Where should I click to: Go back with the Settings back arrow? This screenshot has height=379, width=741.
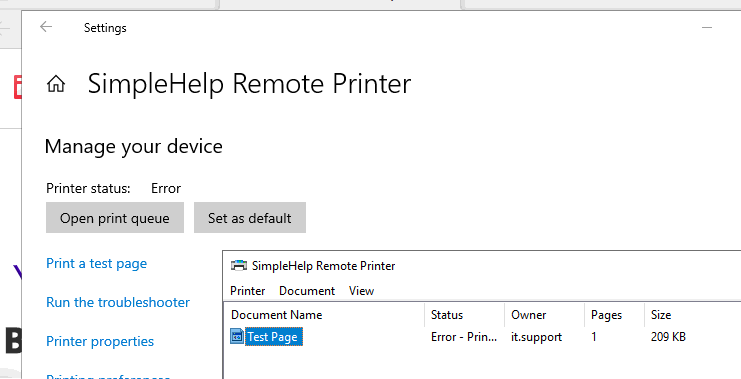pos(46,27)
